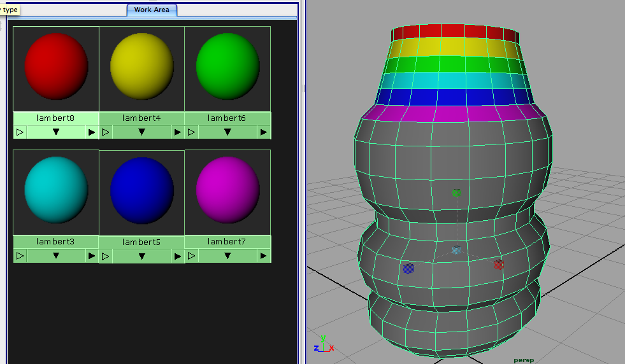Expand lambert4 node with down arrow
The width and height of the screenshot is (625, 364).
coord(142,132)
